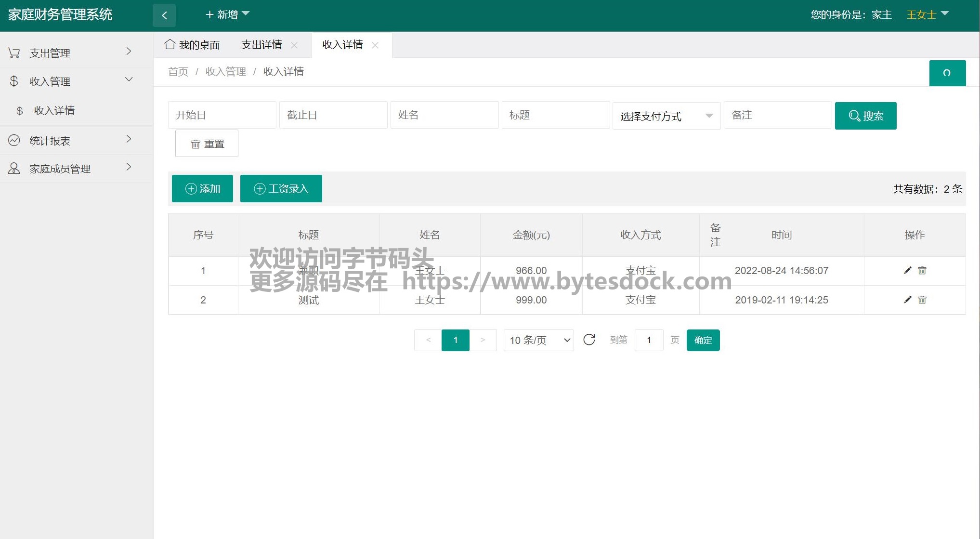Click the refresh button at top right
Screen dimensions: 980x539
(x=947, y=73)
